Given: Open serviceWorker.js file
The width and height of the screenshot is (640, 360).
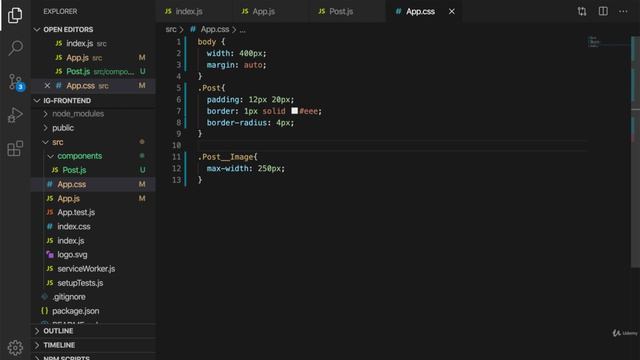Looking at the screenshot, I should (93, 269).
